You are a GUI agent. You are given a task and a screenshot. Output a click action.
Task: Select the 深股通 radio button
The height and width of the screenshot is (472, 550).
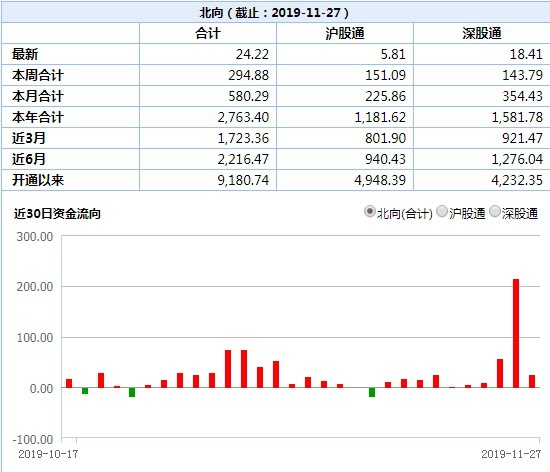coord(495,211)
